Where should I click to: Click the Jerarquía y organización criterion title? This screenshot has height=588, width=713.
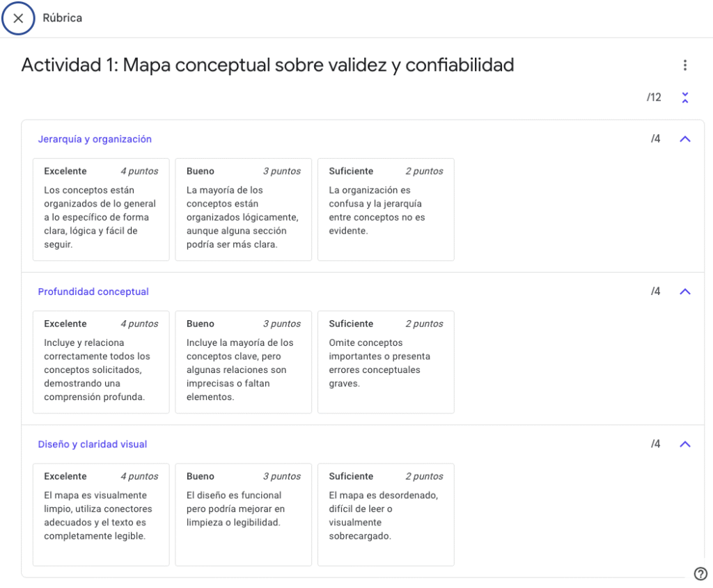click(x=95, y=139)
